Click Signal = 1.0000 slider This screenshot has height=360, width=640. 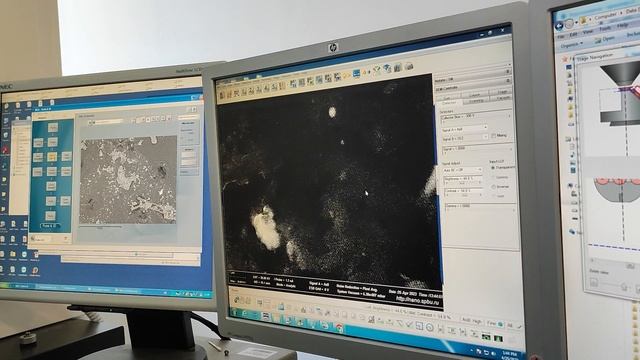tap(478, 151)
